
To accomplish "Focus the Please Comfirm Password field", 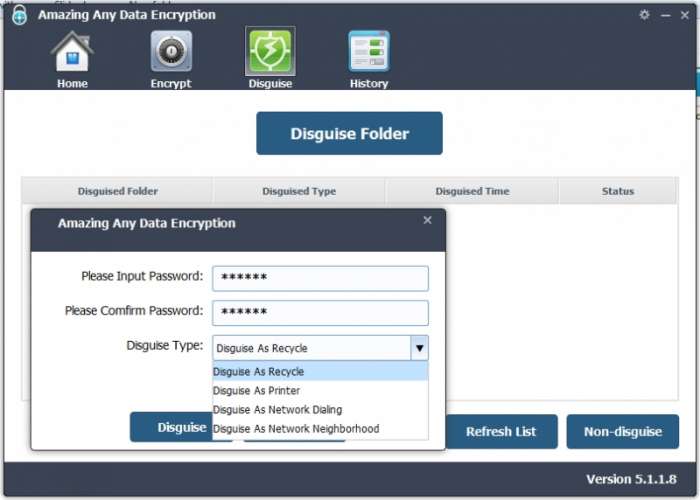I will pos(320,312).
